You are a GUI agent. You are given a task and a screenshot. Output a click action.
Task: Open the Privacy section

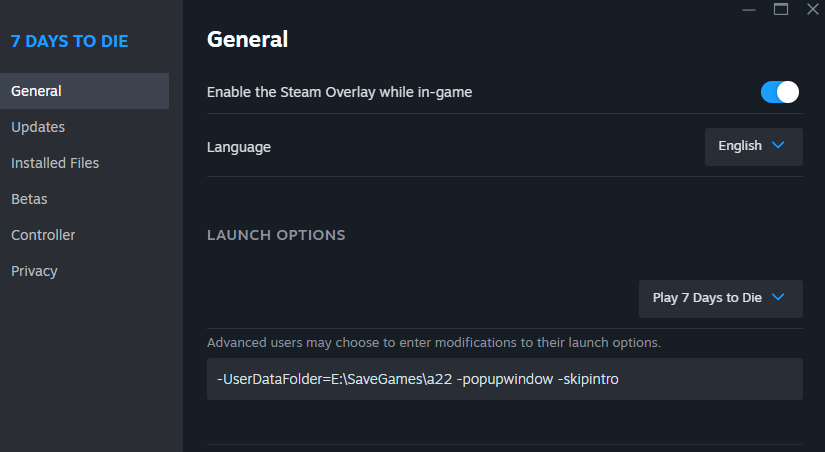pos(34,271)
